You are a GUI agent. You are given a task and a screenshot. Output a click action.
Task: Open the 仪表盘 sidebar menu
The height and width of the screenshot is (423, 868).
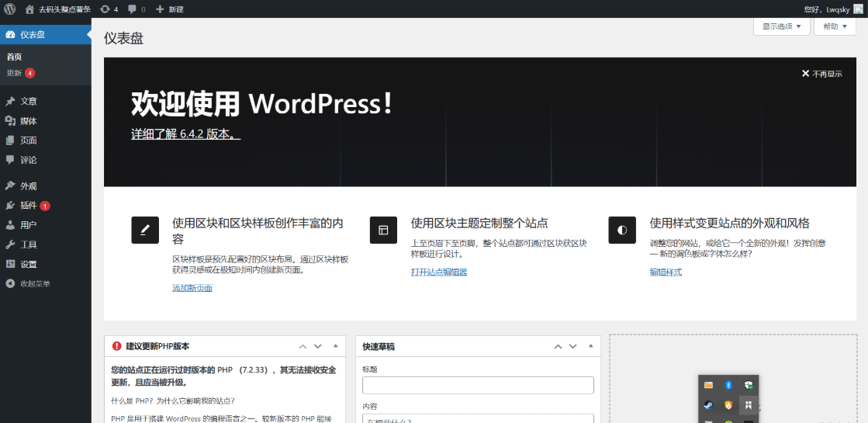(x=46, y=34)
